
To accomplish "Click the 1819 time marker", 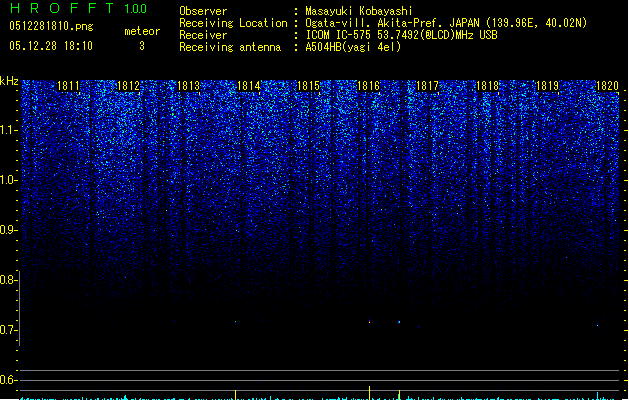I will [x=548, y=86].
